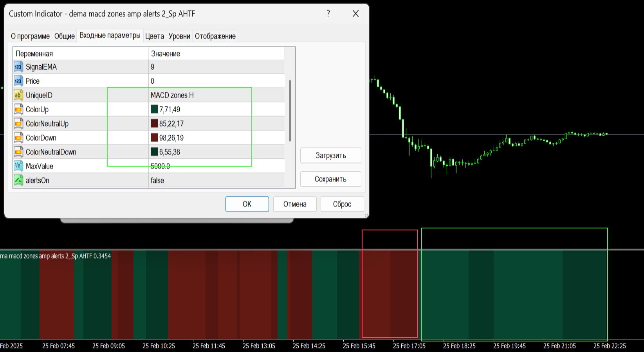644x352 pixels.
Task: Click the ColorNeutralUp dark red swatch
Action: [154, 123]
